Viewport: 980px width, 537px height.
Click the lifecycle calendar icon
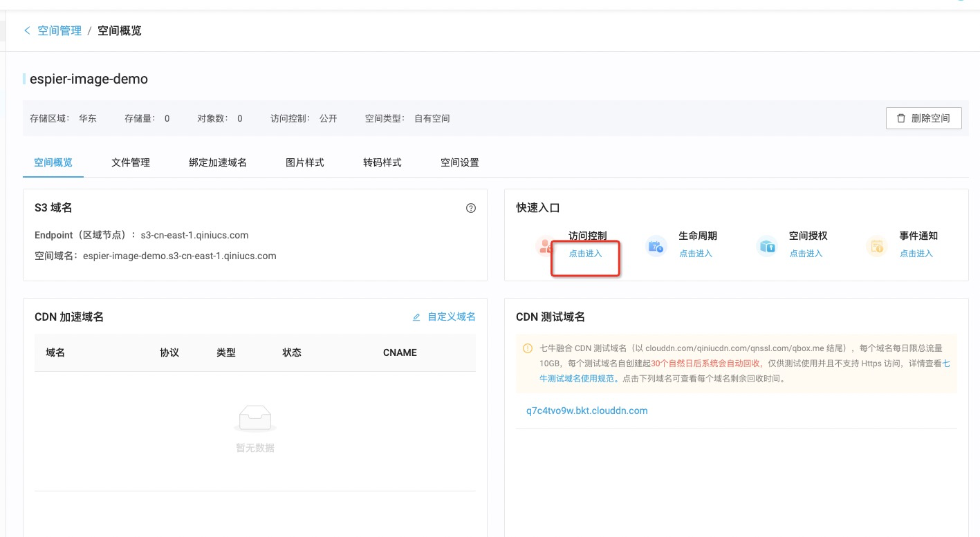(656, 246)
